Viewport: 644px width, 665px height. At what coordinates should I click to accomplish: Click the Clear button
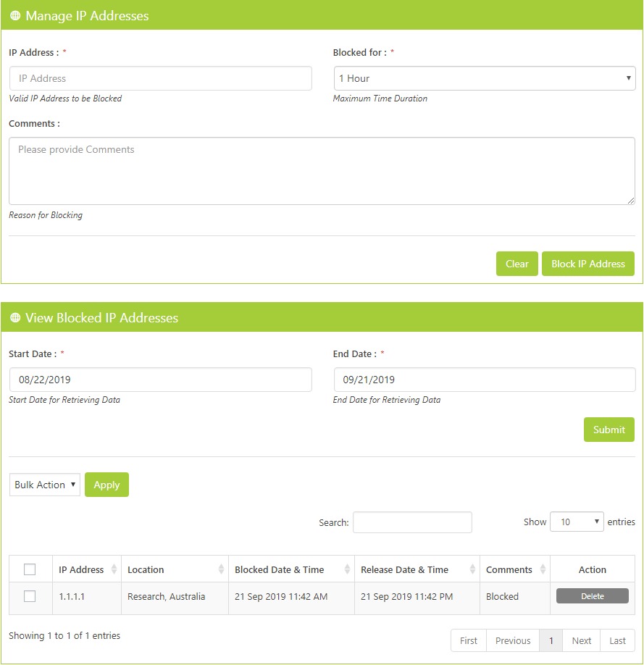517,264
